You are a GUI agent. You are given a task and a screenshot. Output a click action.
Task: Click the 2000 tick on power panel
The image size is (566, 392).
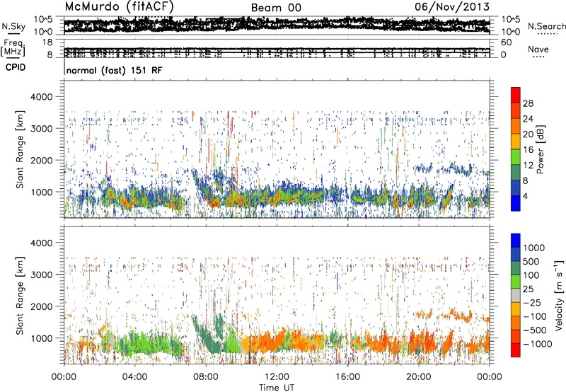point(42,161)
